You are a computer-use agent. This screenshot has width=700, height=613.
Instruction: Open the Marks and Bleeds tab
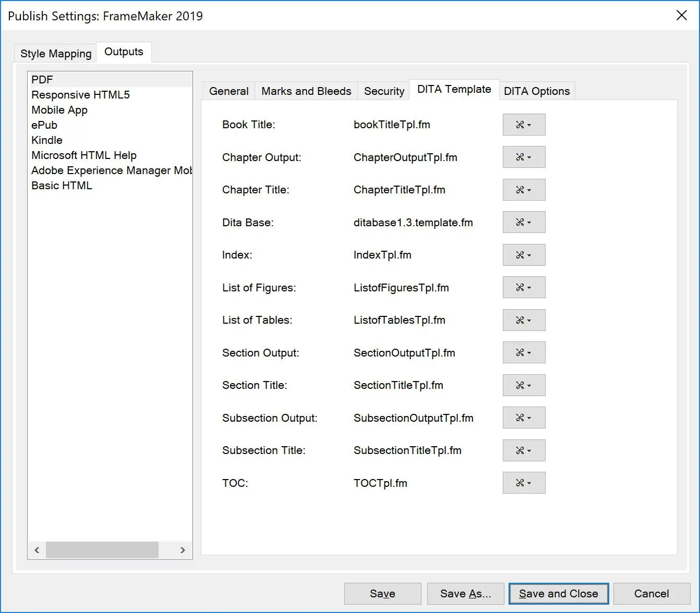click(305, 91)
